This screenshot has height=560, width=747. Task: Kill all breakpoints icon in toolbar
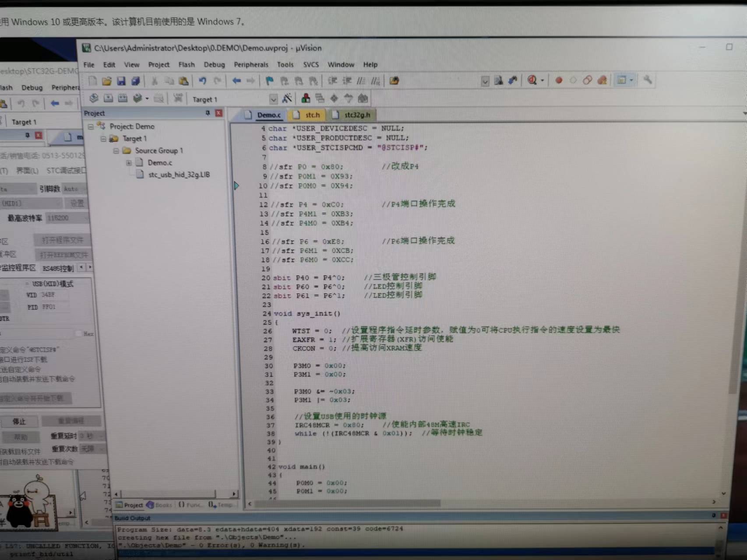[x=602, y=80]
